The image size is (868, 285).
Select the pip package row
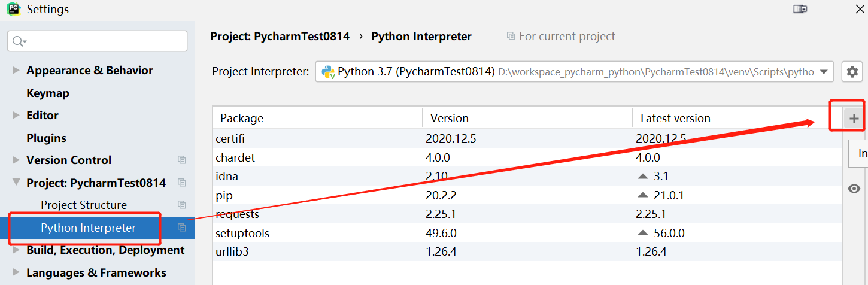coord(527,195)
